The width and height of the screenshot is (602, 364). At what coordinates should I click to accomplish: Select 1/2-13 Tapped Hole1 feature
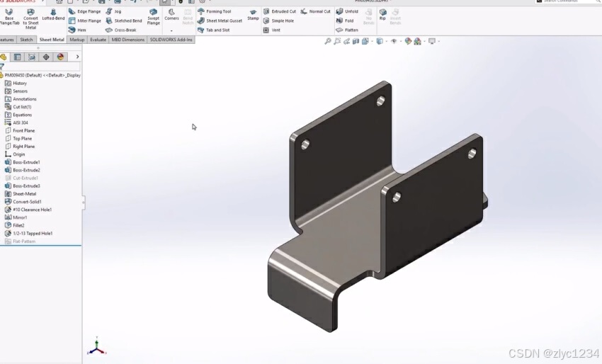point(28,233)
